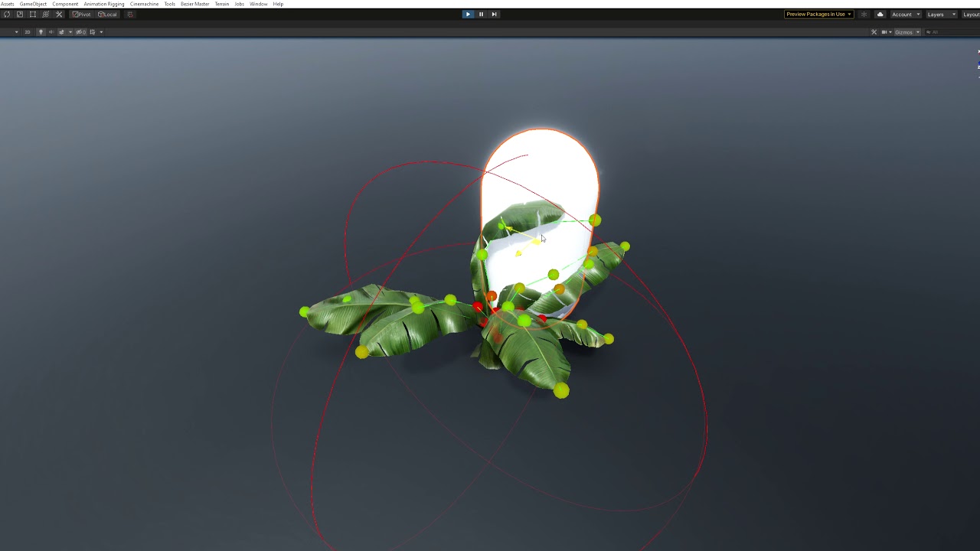Open the GameObject menu
Image resolution: width=980 pixels, height=551 pixels.
[33, 4]
